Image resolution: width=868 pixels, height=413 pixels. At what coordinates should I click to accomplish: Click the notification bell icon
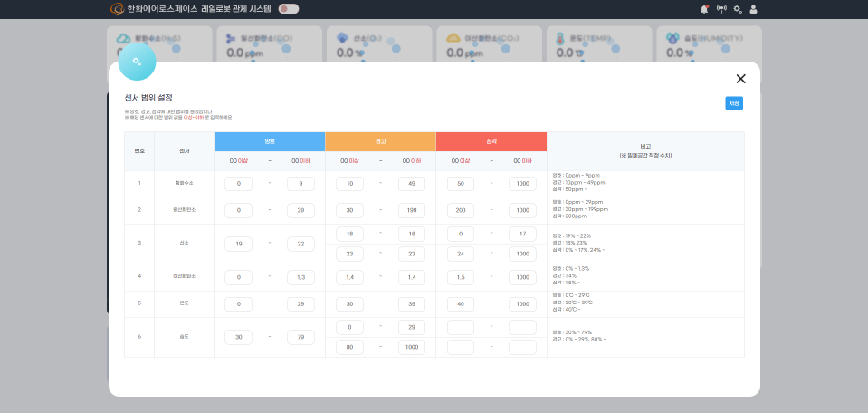(704, 9)
